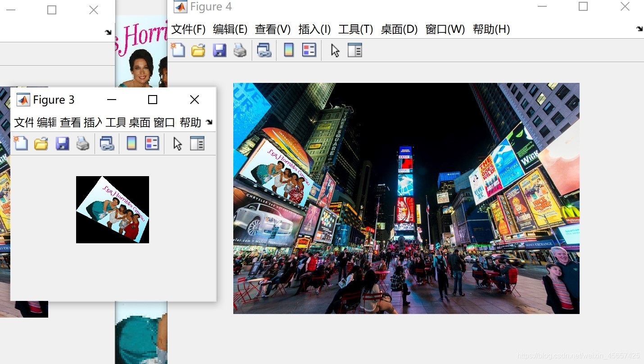
Task: Insert Legend icon in Figure 4 toolbar
Action: [309, 50]
